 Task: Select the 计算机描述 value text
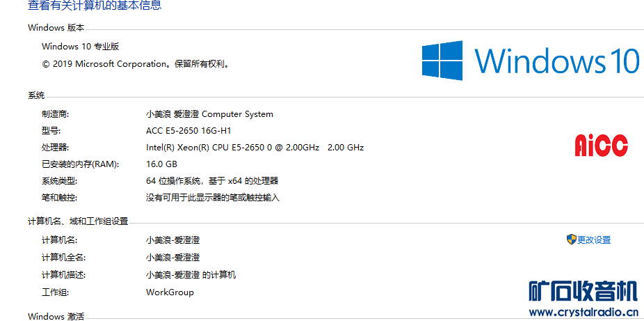pyautogui.click(x=191, y=275)
